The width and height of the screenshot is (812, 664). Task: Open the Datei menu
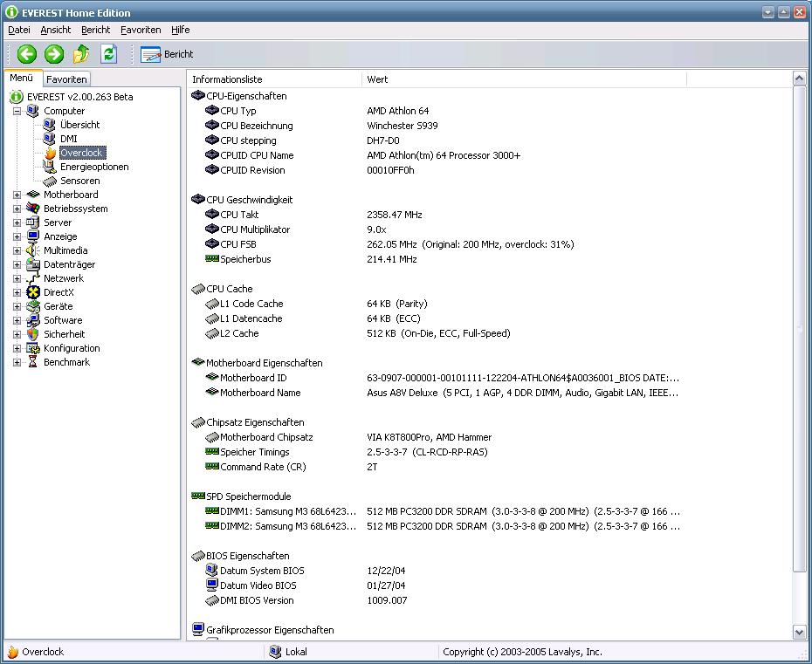point(19,30)
